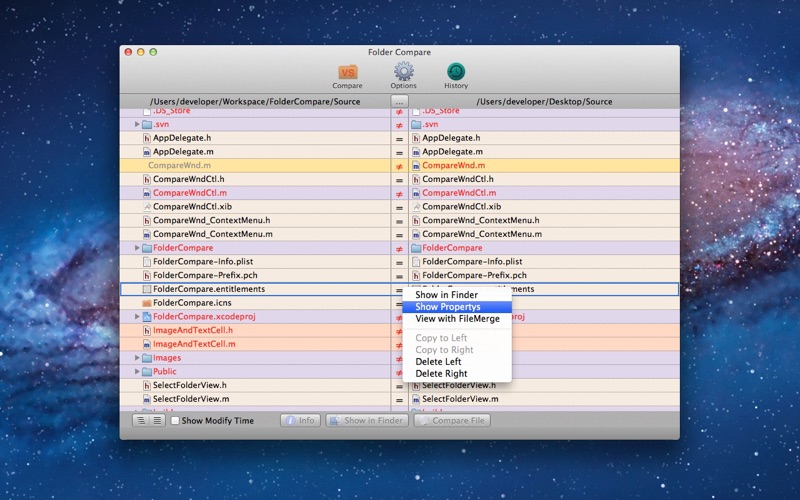
Task: Open the History clock icon
Action: (x=456, y=71)
